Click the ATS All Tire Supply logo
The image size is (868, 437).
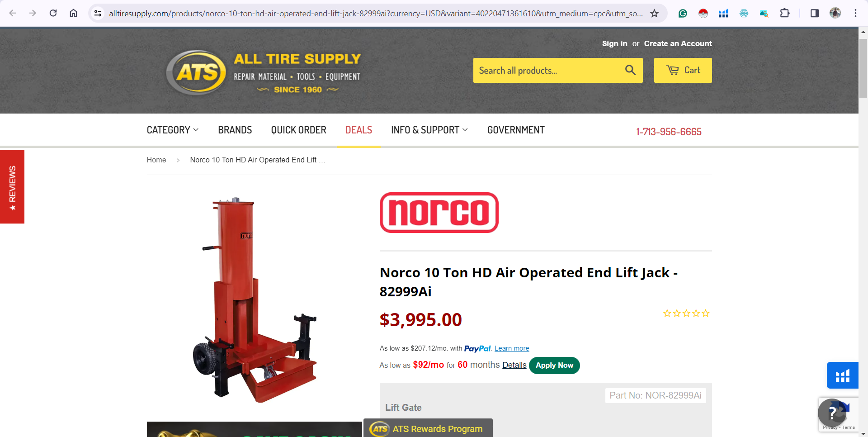pyautogui.click(x=264, y=72)
